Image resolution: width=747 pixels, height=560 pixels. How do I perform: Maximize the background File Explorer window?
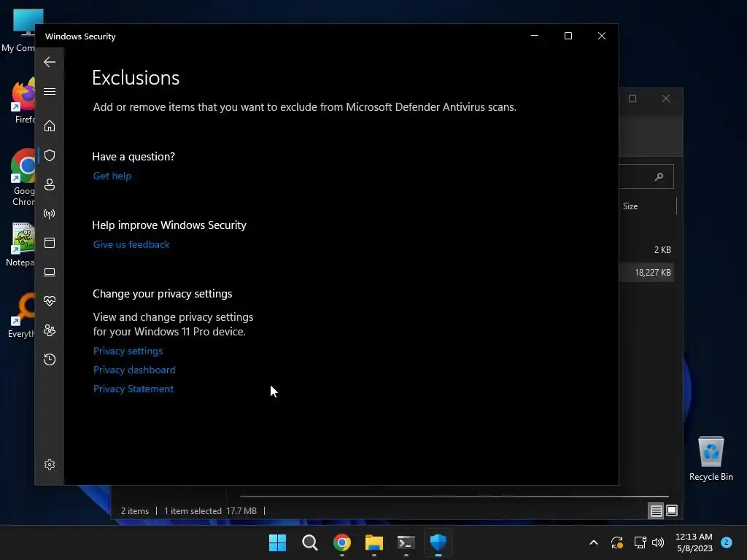632,98
